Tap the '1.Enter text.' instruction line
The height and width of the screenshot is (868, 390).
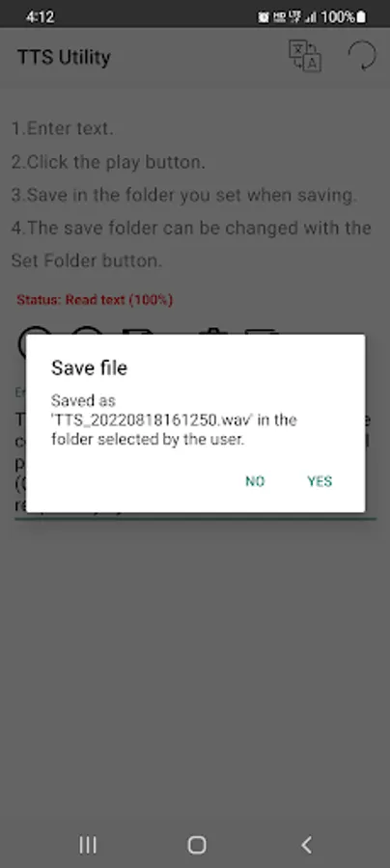tap(63, 128)
